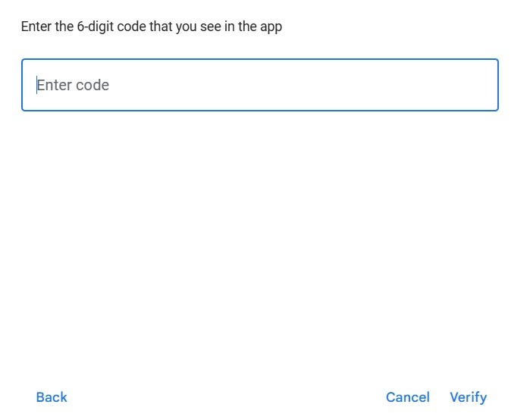Viewport: 511px width, 420px height.
Task: Return to the previous step via Back
Action: (52, 397)
